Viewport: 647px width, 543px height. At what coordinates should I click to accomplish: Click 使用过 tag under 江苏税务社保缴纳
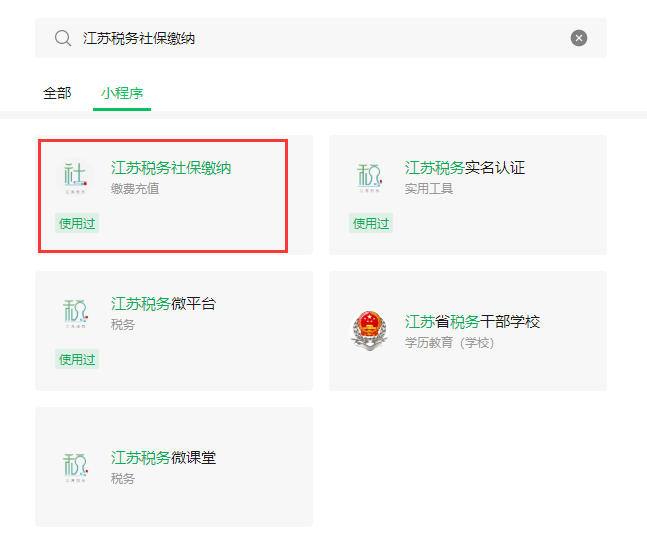(77, 223)
